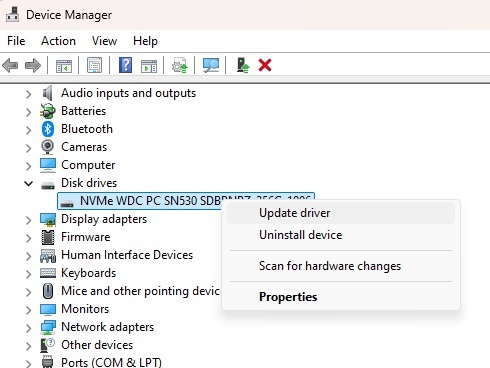This screenshot has height=368, width=490.
Task: Click the Monitors category icon
Action: pyautogui.click(x=48, y=309)
